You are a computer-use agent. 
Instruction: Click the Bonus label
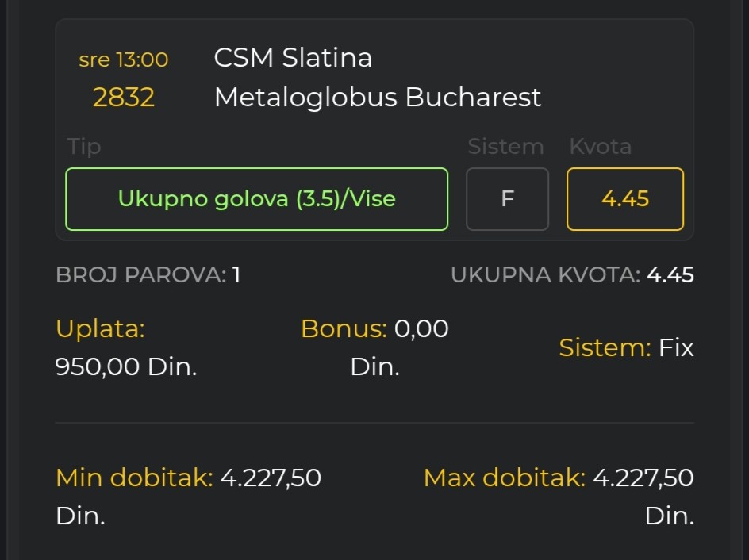[344, 328]
